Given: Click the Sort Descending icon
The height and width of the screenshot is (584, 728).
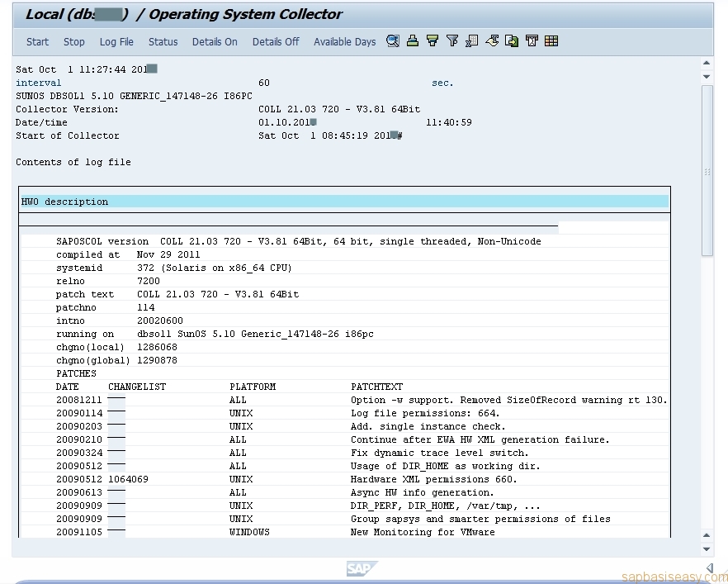Looking at the screenshot, I should click(433, 41).
